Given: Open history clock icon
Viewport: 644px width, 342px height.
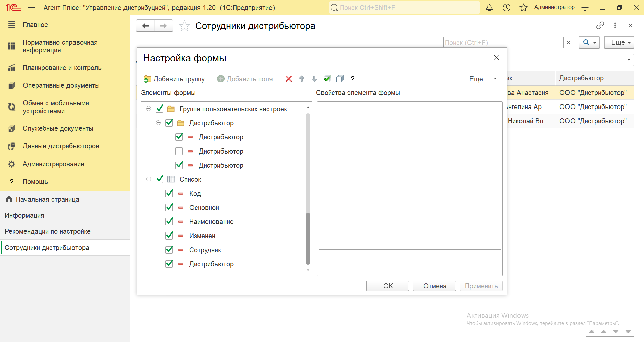Looking at the screenshot, I should [x=506, y=7].
